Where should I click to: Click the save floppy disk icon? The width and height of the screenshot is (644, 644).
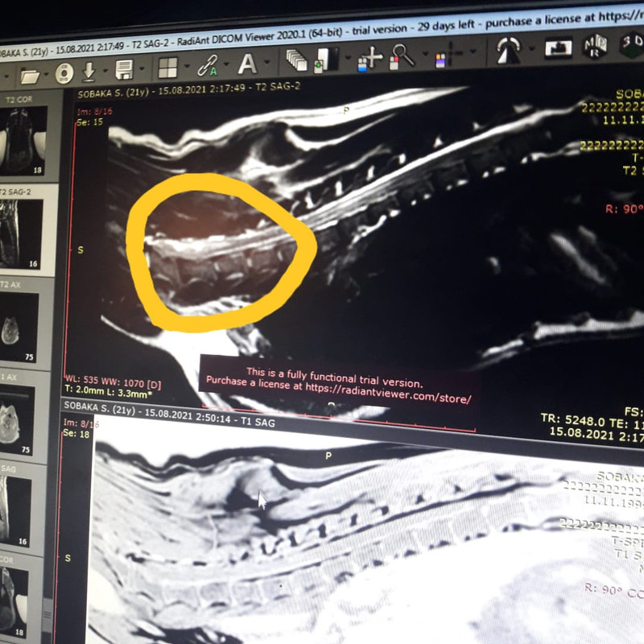(x=124, y=69)
